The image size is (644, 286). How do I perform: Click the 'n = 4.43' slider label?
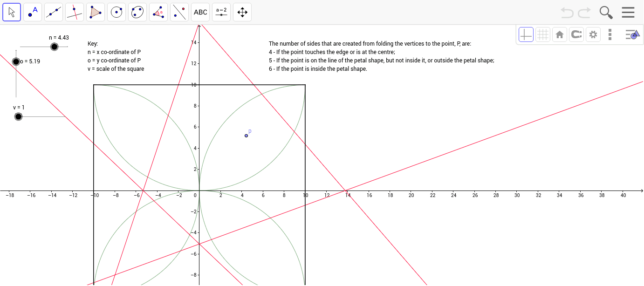[59, 38]
